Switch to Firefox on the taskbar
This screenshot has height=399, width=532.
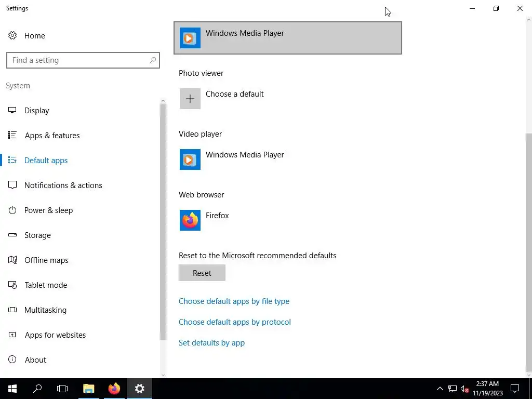click(x=114, y=389)
